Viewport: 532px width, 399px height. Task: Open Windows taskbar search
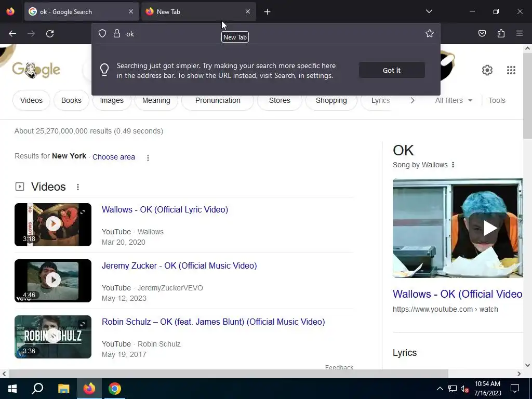(37, 389)
